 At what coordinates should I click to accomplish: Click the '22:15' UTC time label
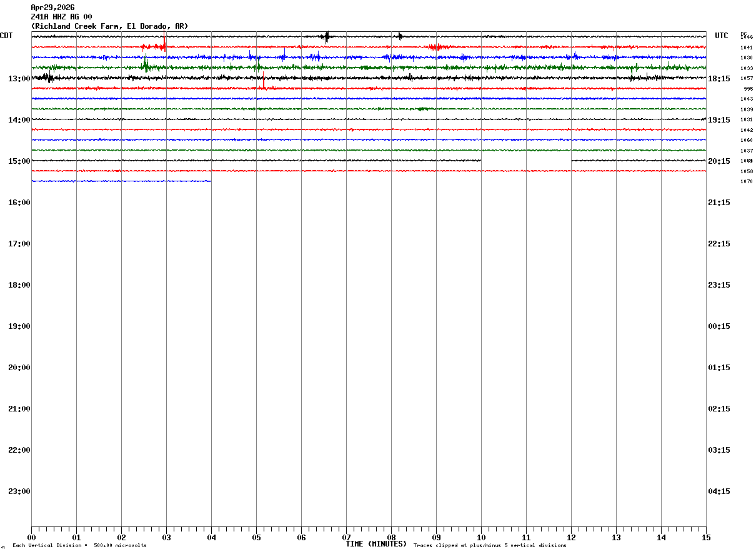pyautogui.click(x=719, y=244)
